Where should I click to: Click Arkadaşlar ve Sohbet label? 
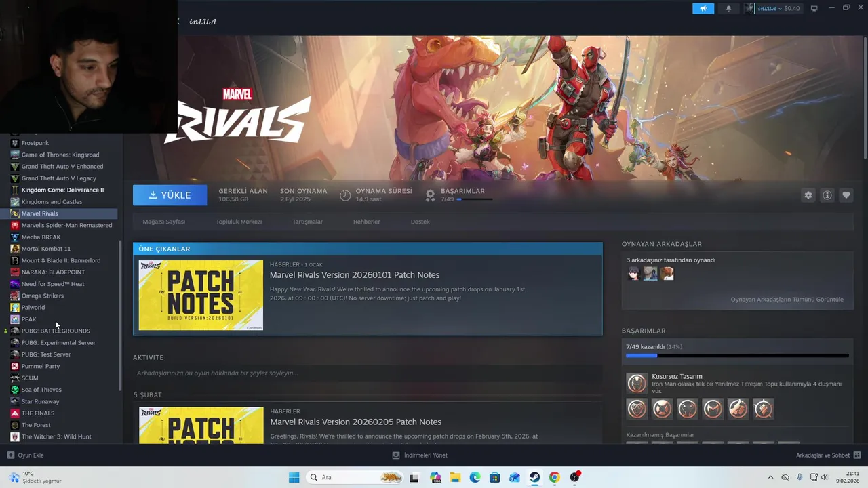point(823,455)
